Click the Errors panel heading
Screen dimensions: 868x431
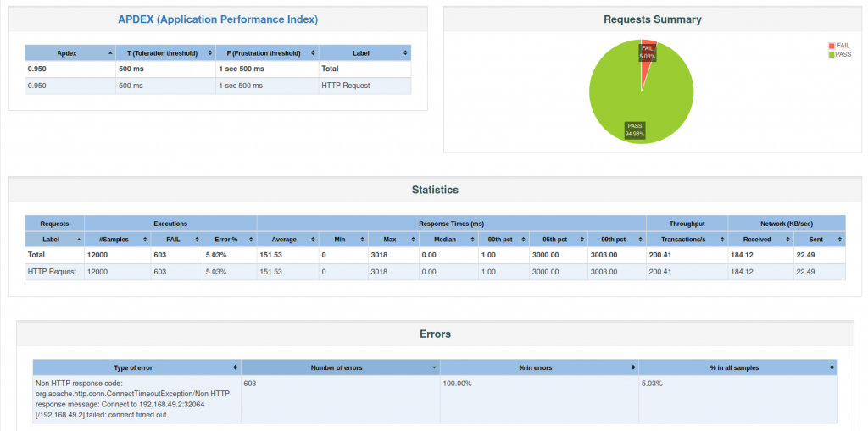coord(435,334)
